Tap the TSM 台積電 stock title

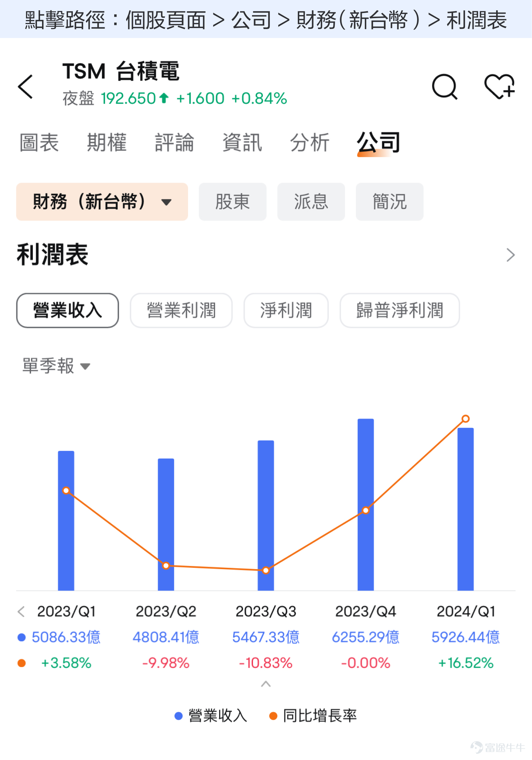click(121, 71)
